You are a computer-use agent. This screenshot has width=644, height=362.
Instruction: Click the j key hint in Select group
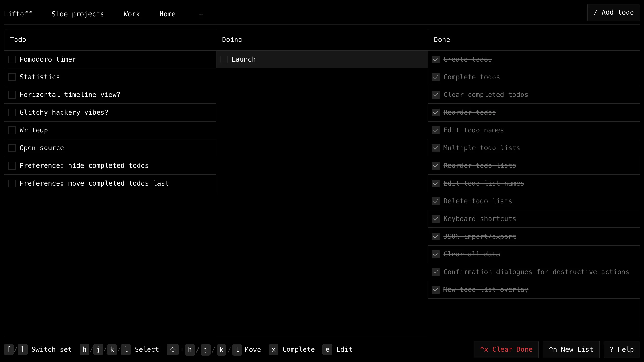click(98, 350)
